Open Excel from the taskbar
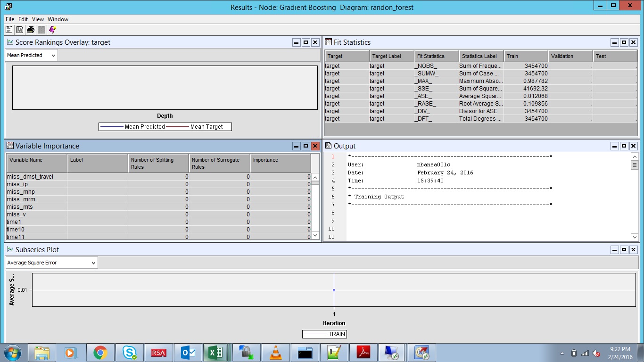The image size is (644, 362). [x=215, y=353]
